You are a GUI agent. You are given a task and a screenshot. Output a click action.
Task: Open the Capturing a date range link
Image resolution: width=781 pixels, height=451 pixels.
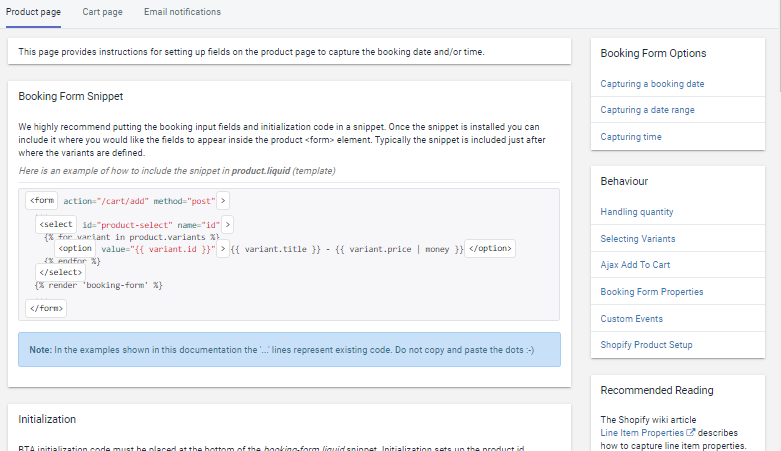647,110
